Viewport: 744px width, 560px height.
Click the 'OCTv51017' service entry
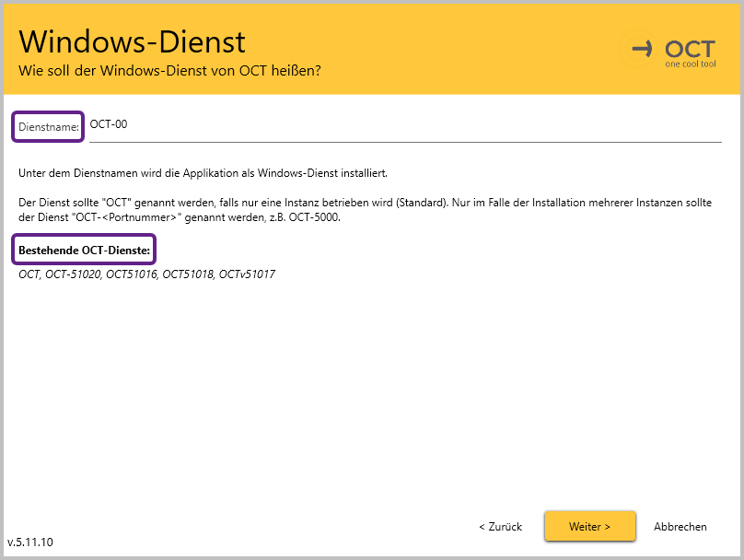point(247,274)
